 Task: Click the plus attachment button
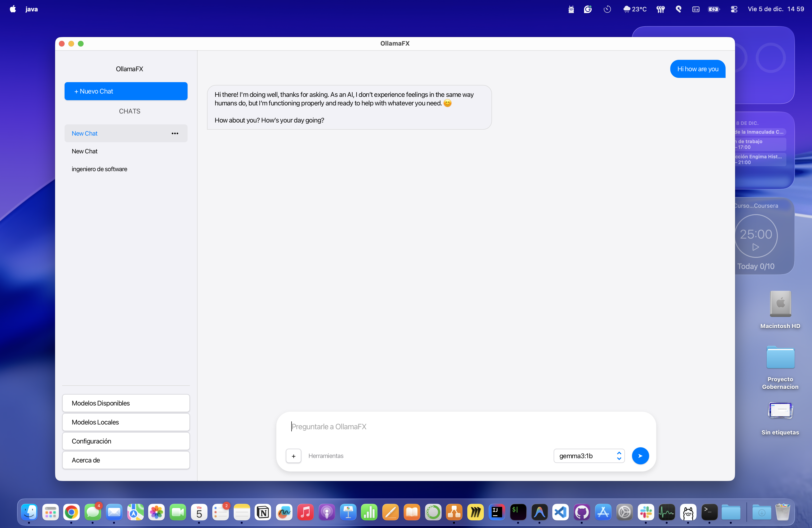click(x=293, y=456)
